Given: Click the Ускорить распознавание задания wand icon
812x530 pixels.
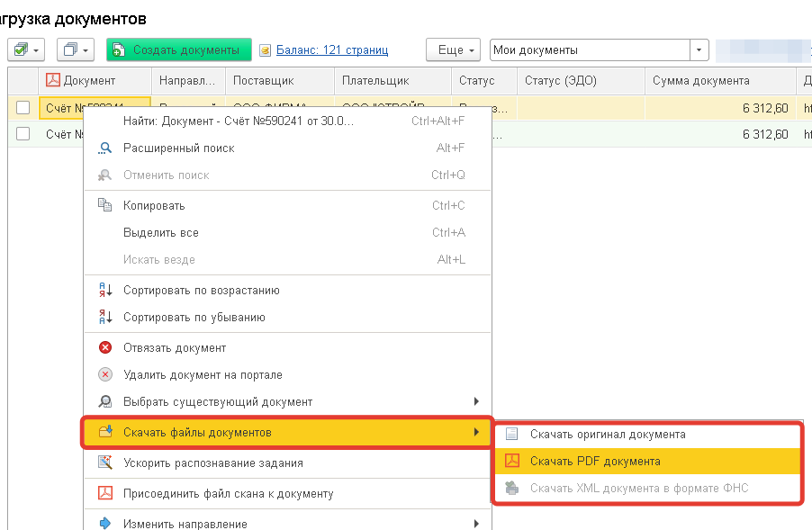Looking at the screenshot, I should [x=105, y=463].
